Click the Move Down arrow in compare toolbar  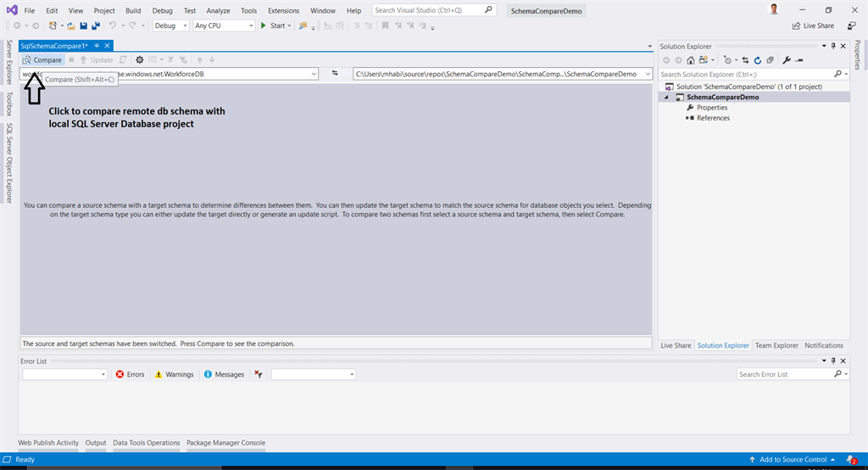click(212, 60)
